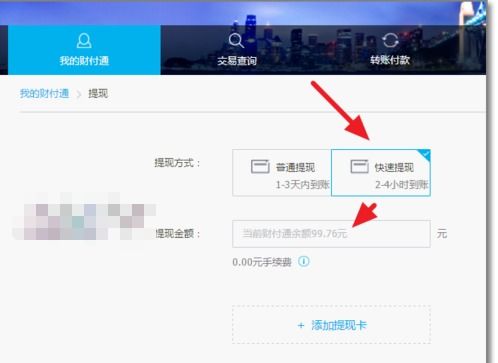Click the user profile icon above 我的财付通
498x363 pixels.
84,41
